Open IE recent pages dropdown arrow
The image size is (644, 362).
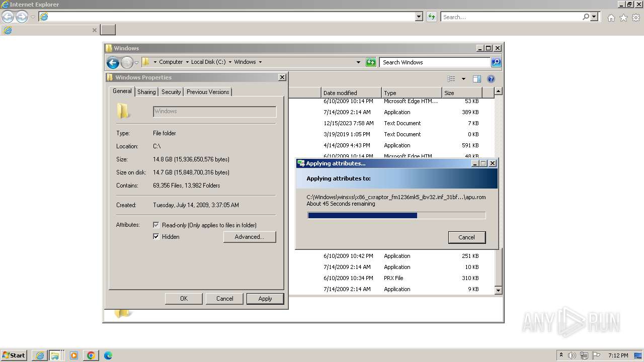pyautogui.click(x=33, y=17)
